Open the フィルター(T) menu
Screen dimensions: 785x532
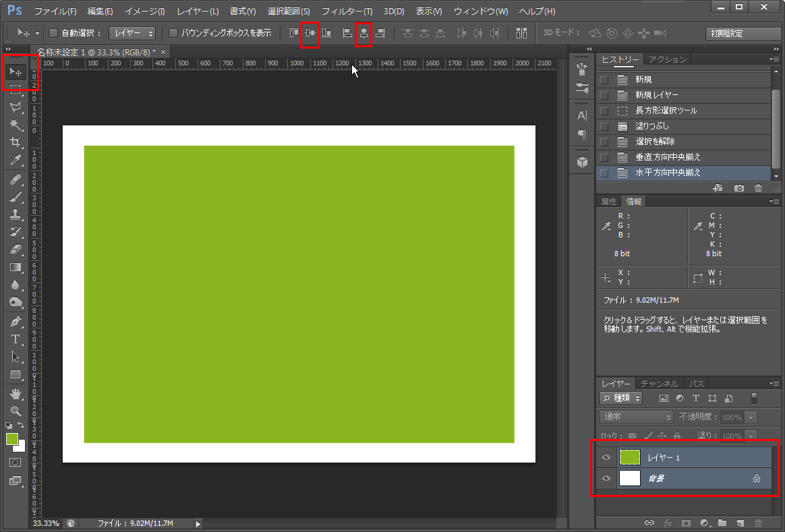click(347, 11)
